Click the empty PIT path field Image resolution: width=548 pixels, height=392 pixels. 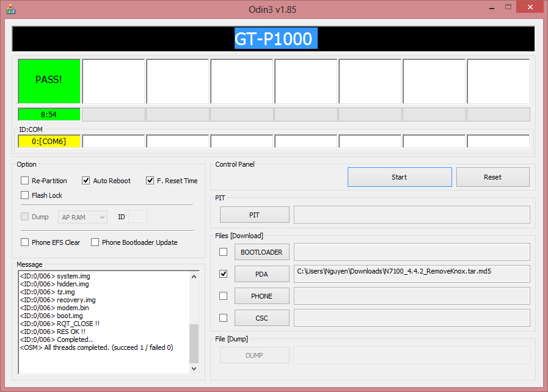(412, 214)
